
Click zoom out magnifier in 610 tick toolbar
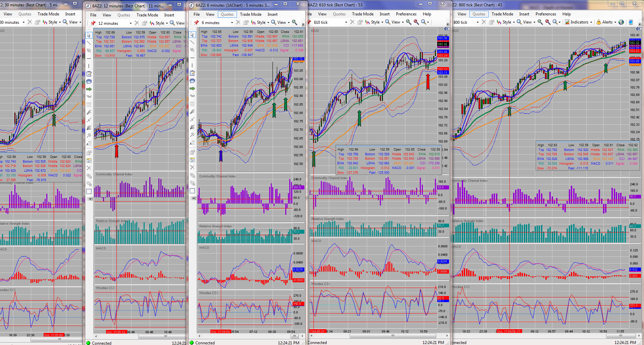[416, 22]
